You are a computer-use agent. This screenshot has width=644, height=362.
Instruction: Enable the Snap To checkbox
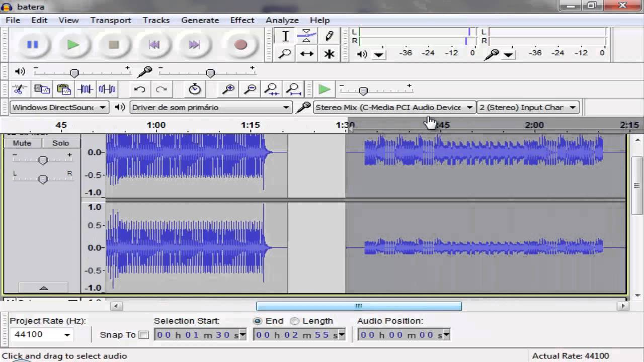click(x=143, y=335)
